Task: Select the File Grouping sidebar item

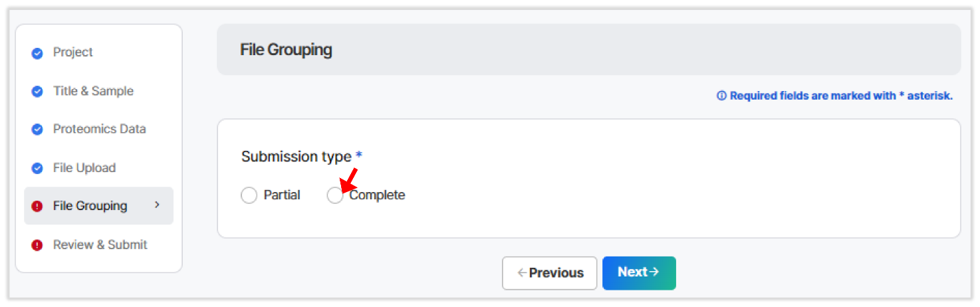Action: tap(90, 205)
